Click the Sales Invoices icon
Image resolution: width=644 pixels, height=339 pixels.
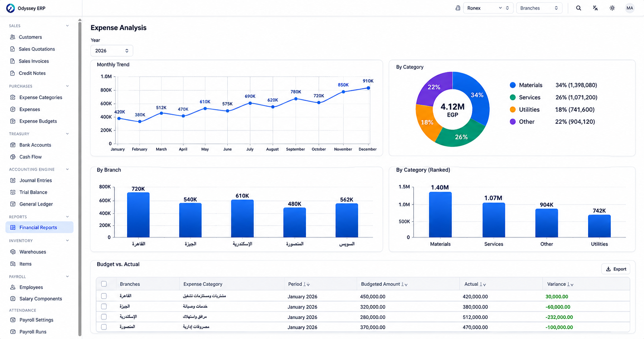pos(13,61)
